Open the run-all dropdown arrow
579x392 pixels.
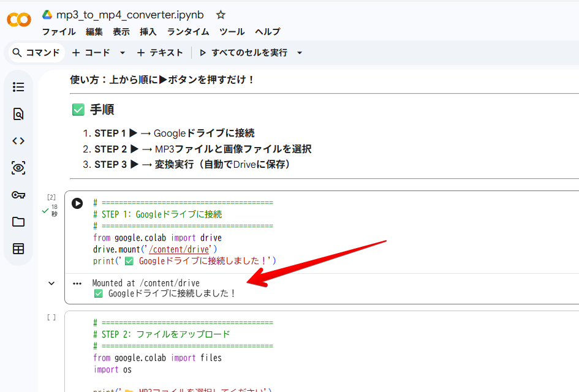(x=300, y=53)
